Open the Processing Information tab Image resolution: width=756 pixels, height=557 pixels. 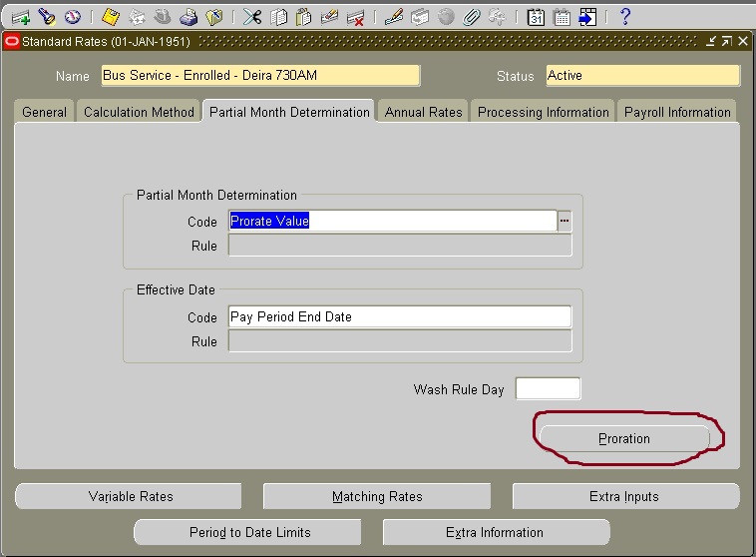[543, 112]
